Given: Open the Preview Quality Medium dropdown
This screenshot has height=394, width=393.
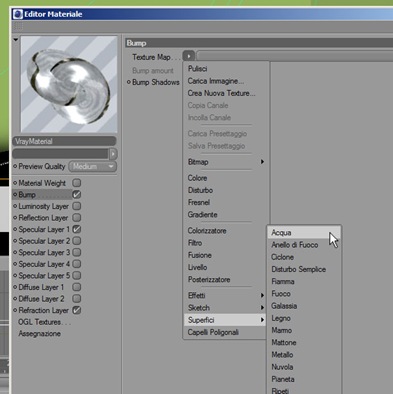Looking at the screenshot, I should pos(93,166).
